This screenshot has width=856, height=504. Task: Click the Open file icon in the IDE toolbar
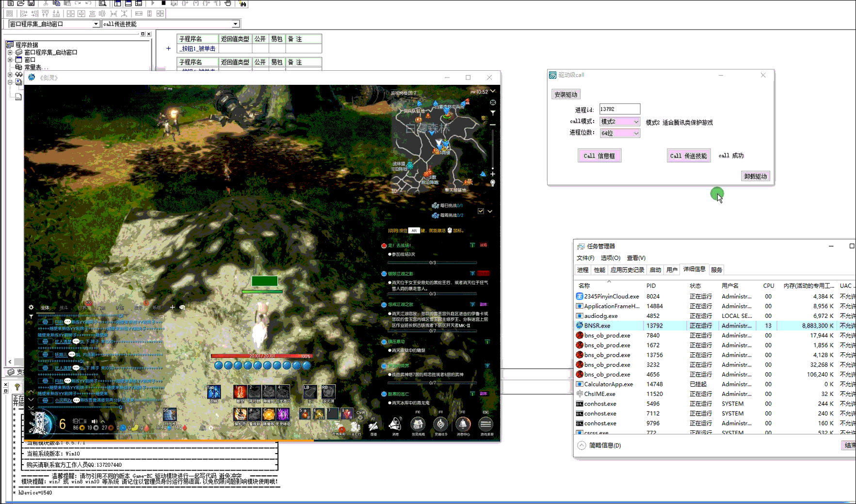[x=21, y=3]
